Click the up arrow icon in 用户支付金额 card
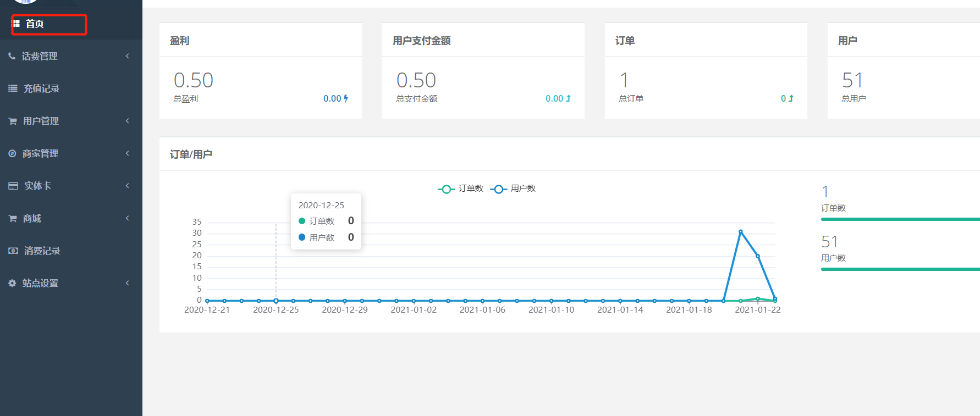The height and width of the screenshot is (416, 980). [x=569, y=98]
